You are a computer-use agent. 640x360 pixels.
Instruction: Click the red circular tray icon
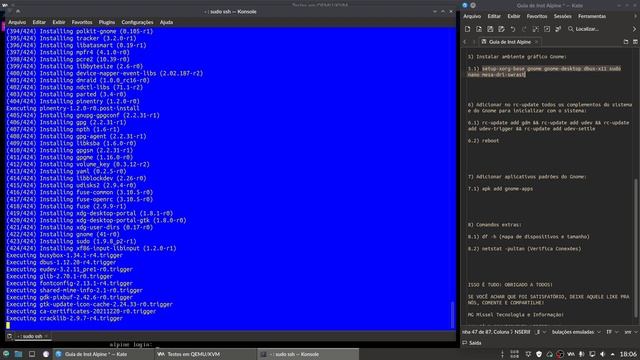click(560, 354)
